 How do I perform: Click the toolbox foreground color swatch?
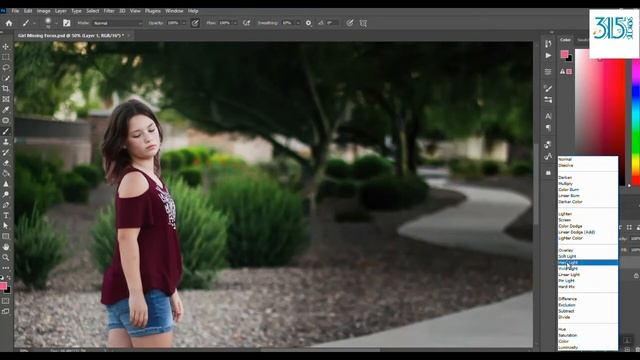pos(3,286)
